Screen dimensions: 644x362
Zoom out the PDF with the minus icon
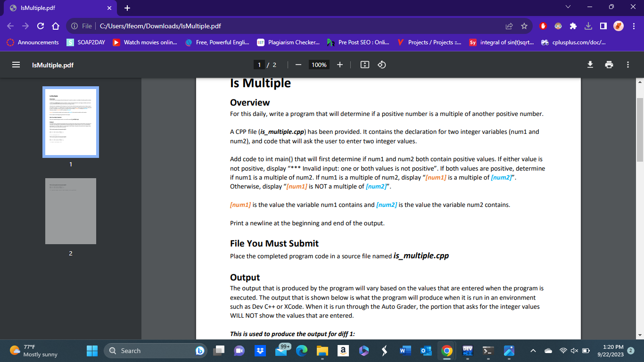pos(297,65)
